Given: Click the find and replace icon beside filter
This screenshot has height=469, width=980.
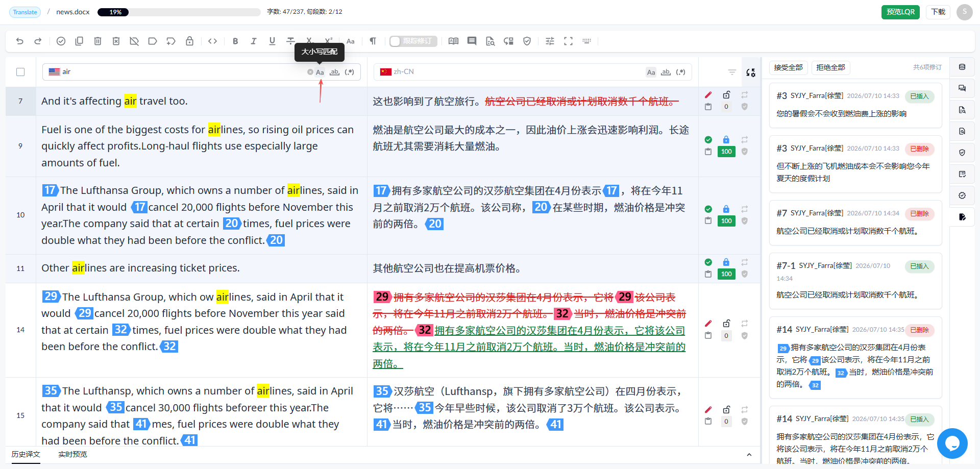Looking at the screenshot, I should pos(750,72).
